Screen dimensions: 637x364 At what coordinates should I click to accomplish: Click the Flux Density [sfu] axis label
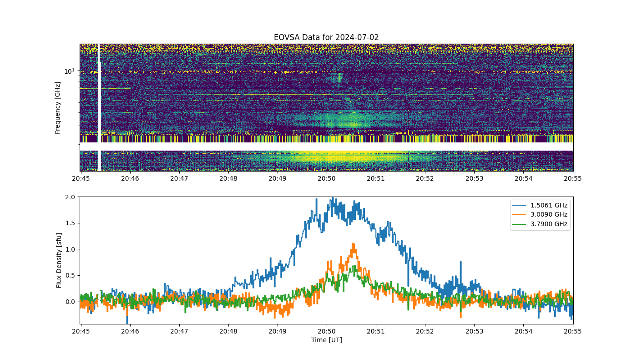click(59, 260)
